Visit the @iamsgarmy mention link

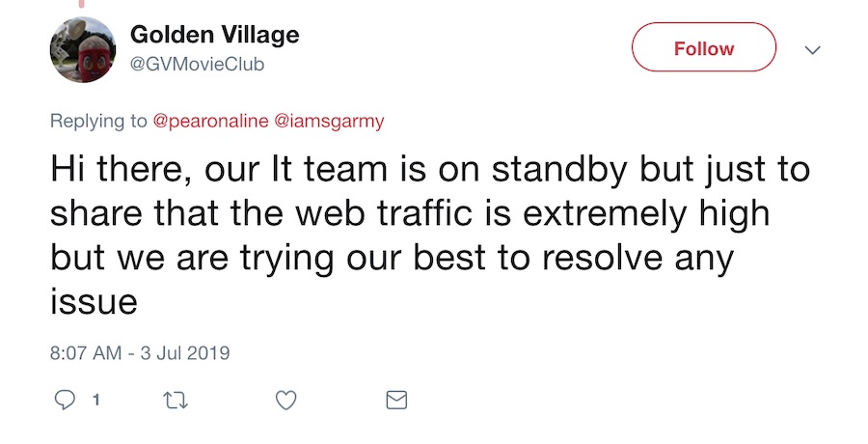[x=330, y=122]
